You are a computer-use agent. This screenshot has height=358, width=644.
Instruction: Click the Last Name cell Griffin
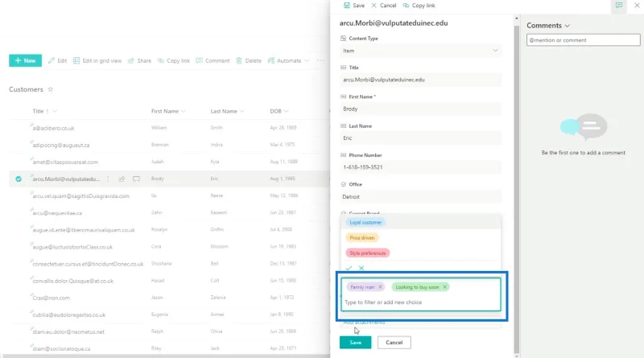(x=217, y=229)
